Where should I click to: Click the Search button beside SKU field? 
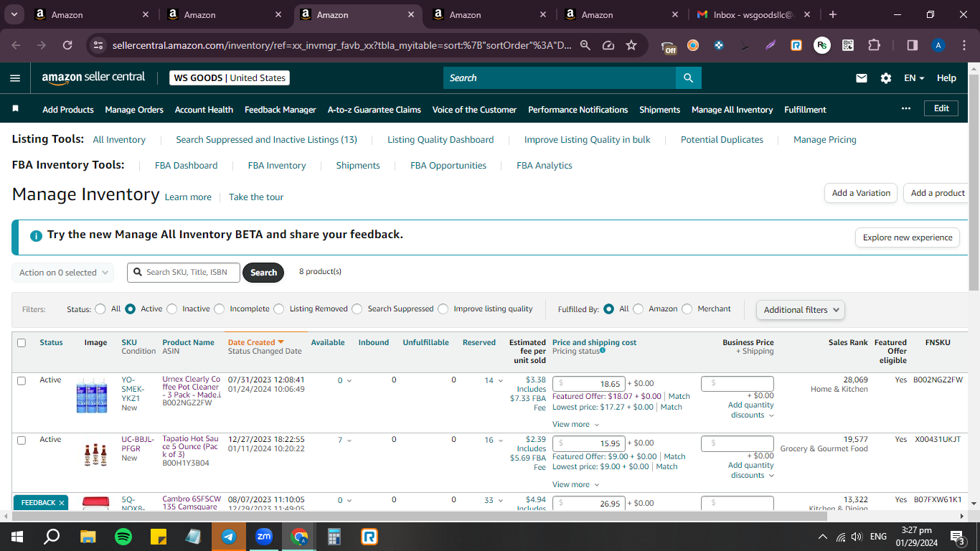[x=263, y=273]
